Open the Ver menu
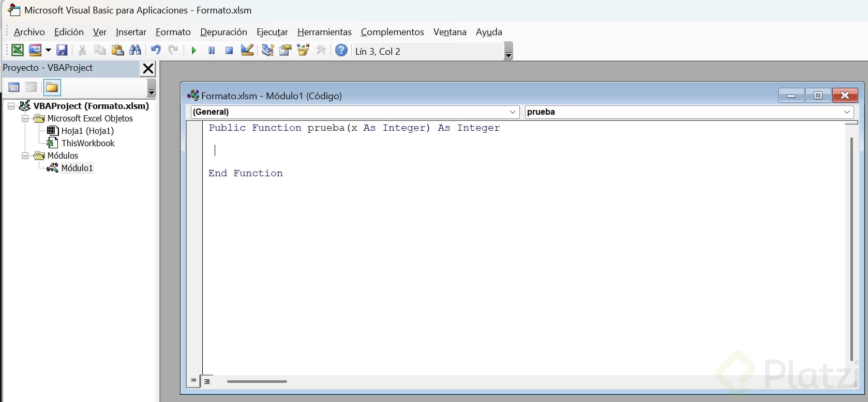This screenshot has width=868, height=402. coord(100,32)
